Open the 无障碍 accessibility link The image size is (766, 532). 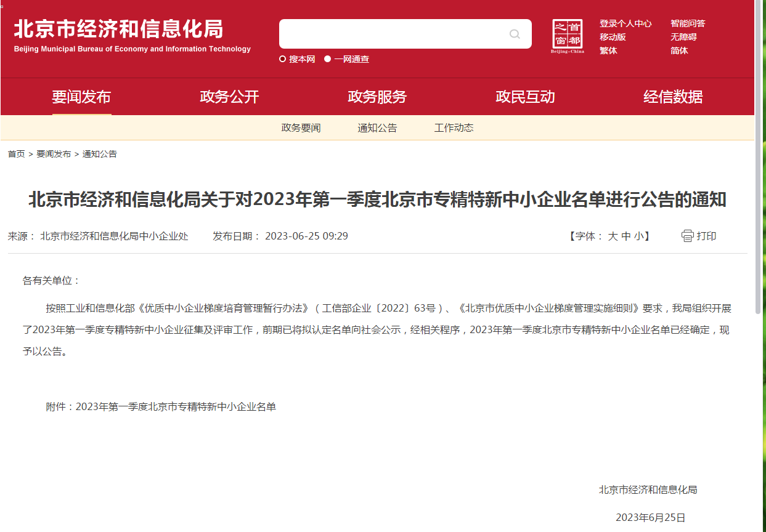(x=683, y=37)
